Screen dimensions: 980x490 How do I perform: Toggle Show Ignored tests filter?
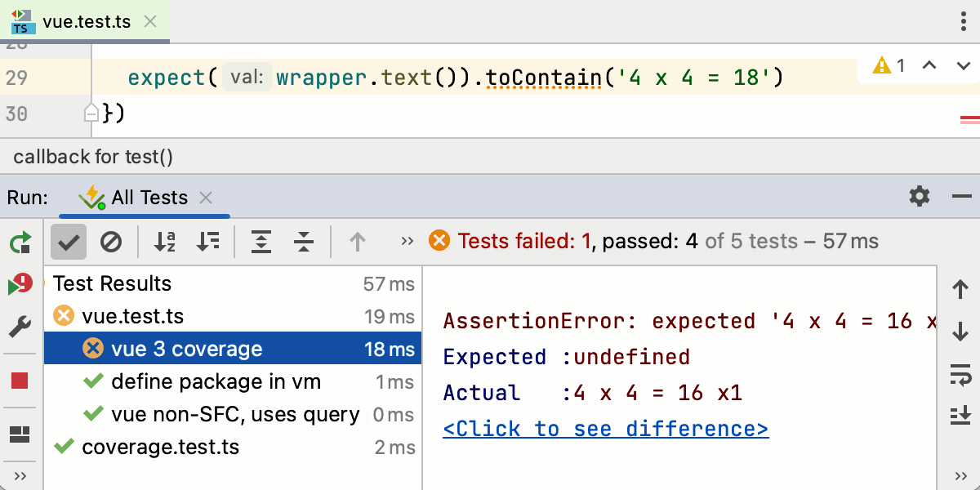112,242
